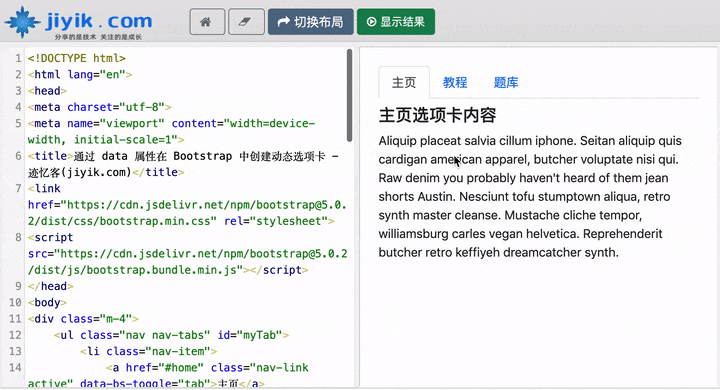720x390 pixels.
Task: Click line number 7 in gutter
Action: [18, 188]
